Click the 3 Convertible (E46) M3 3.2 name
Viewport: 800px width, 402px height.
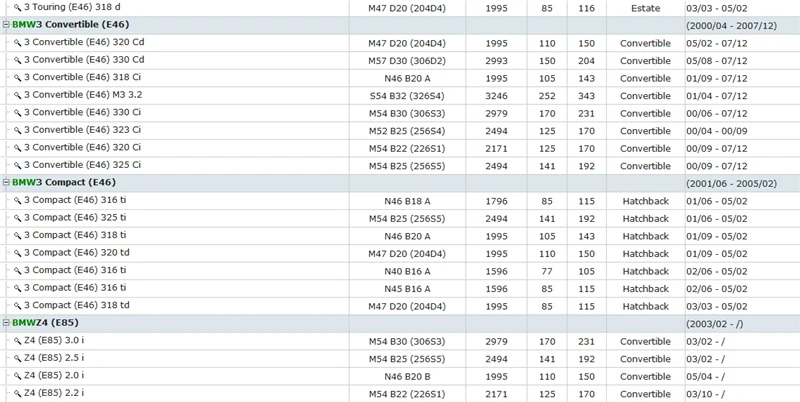point(83,95)
